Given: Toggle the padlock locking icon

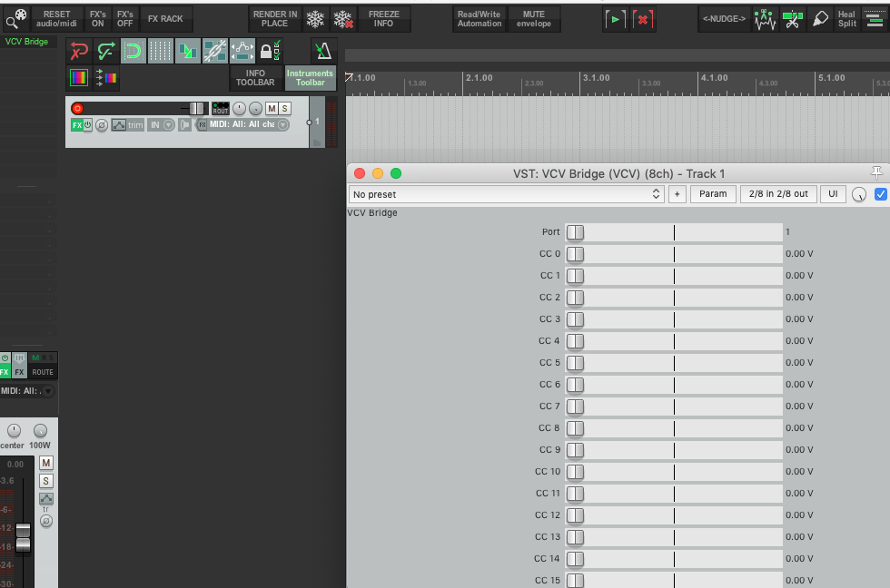Looking at the screenshot, I should pos(270,51).
